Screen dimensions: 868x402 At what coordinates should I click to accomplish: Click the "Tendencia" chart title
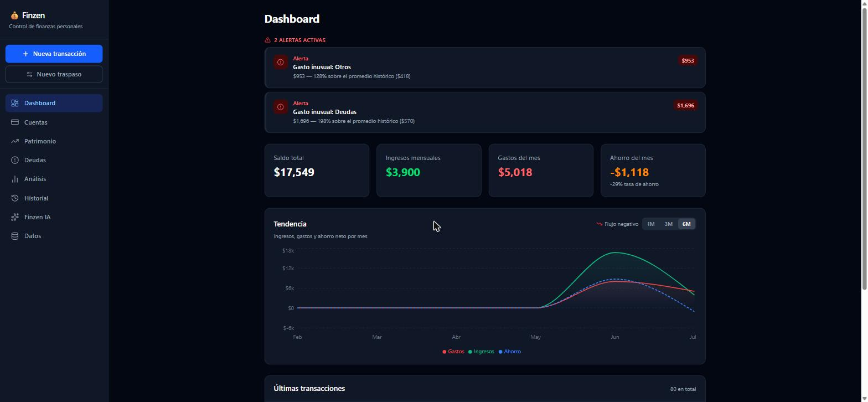(x=290, y=224)
